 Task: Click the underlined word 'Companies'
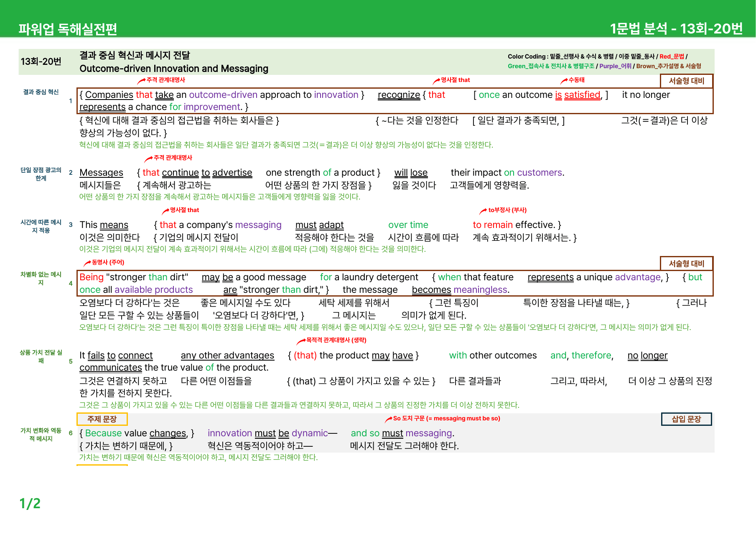[109, 95]
